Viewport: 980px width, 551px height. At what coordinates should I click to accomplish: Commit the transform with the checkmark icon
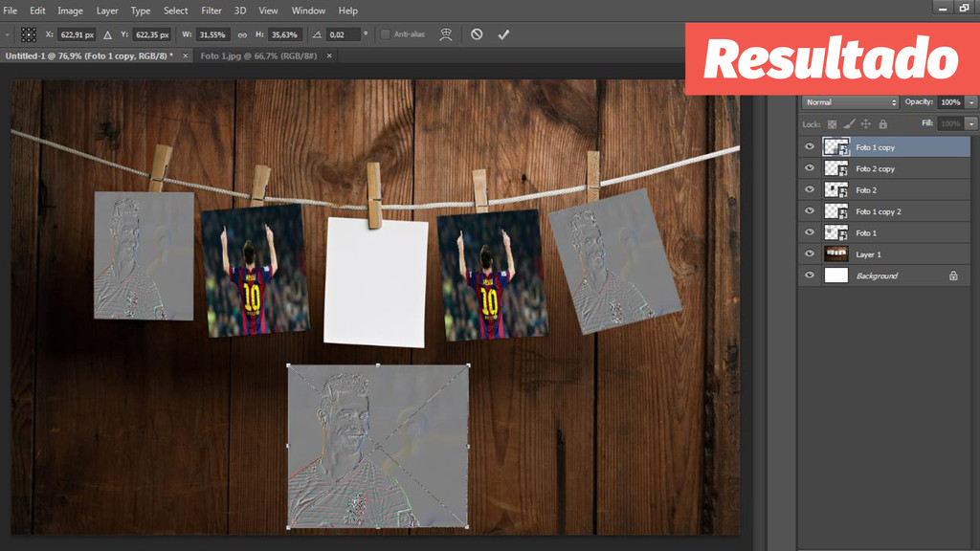pos(504,34)
